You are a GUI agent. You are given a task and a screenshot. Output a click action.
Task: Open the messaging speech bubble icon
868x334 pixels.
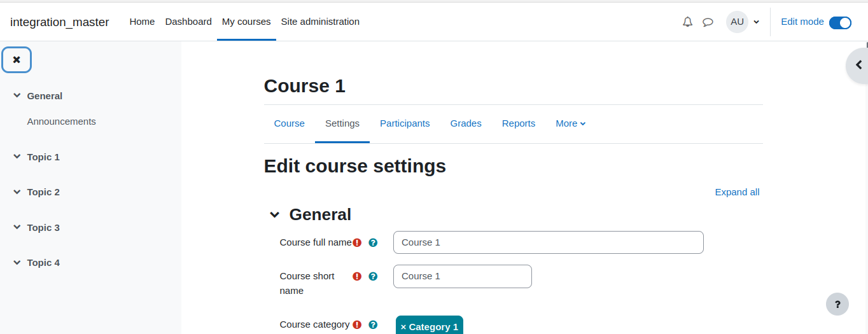click(x=708, y=22)
